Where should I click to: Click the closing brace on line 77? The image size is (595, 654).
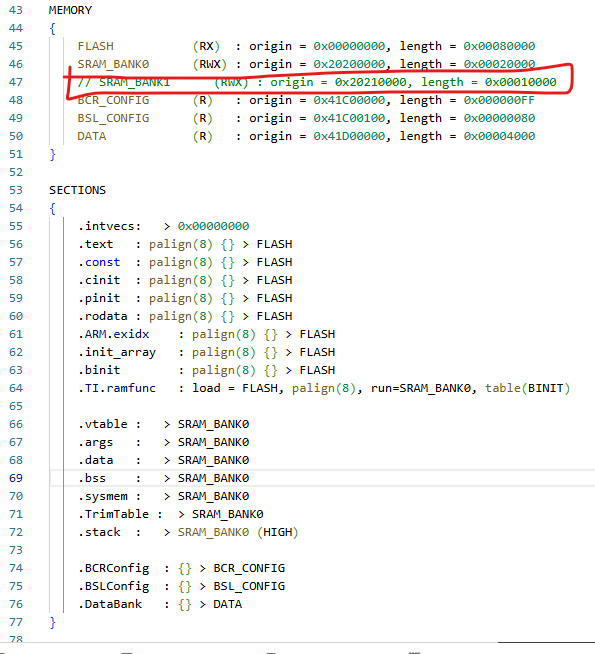(52, 622)
